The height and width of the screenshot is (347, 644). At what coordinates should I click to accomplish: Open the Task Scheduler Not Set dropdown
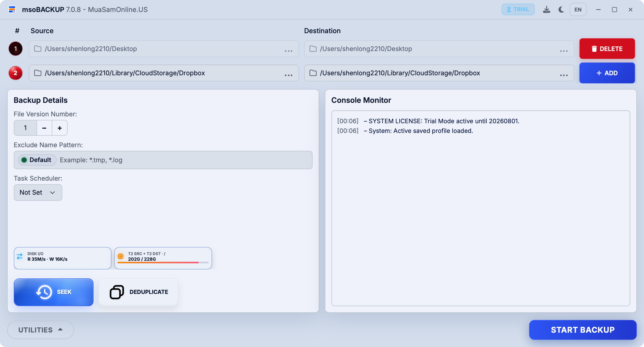click(38, 192)
